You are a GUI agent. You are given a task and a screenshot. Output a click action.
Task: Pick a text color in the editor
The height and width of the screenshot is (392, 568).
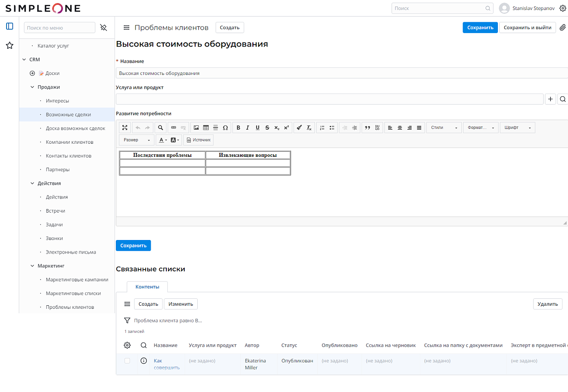click(162, 140)
